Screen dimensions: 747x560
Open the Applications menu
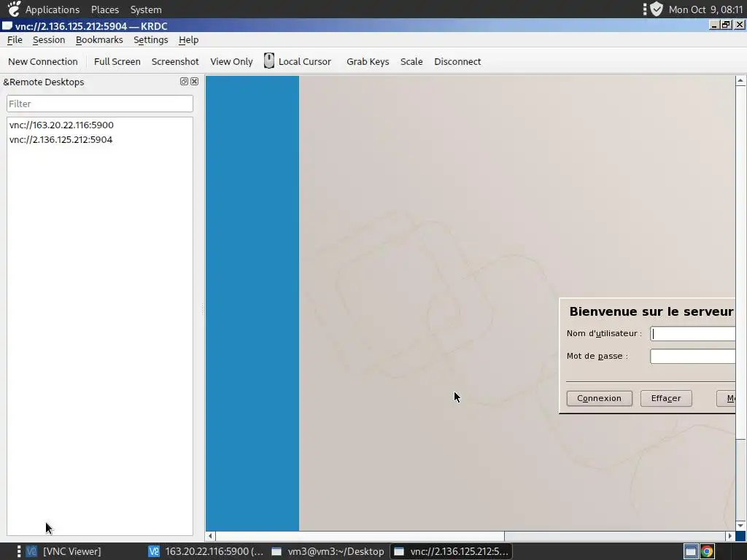pos(53,9)
